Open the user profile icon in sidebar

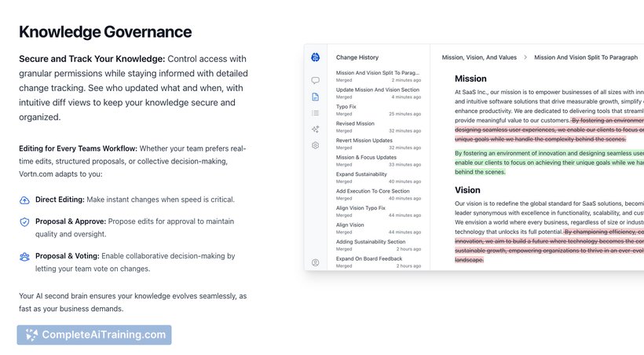pyautogui.click(x=316, y=262)
